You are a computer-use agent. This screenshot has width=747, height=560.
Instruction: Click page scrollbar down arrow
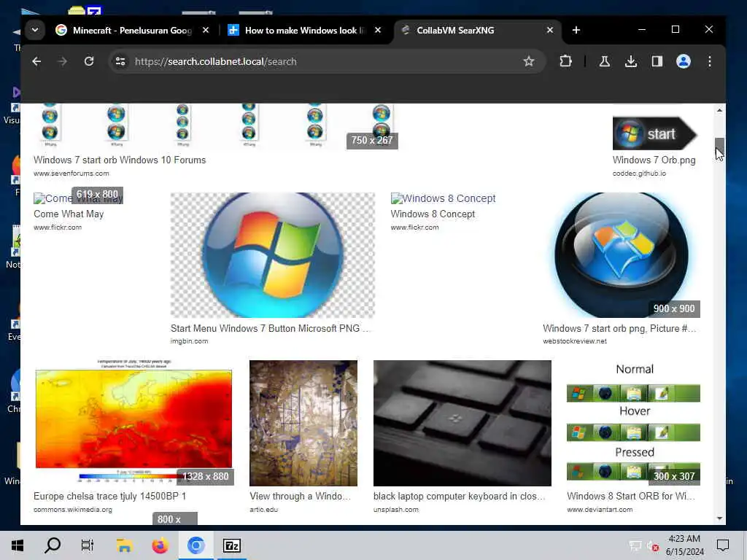pyautogui.click(x=719, y=518)
